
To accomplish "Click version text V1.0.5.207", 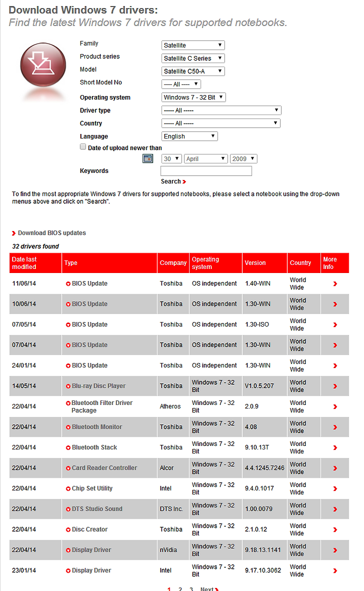I will pyautogui.click(x=259, y=386).
